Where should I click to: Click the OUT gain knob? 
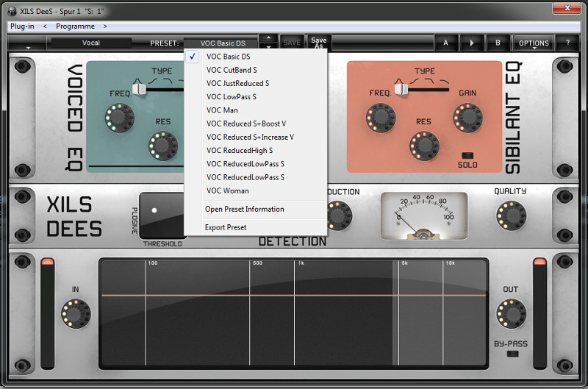511,313
